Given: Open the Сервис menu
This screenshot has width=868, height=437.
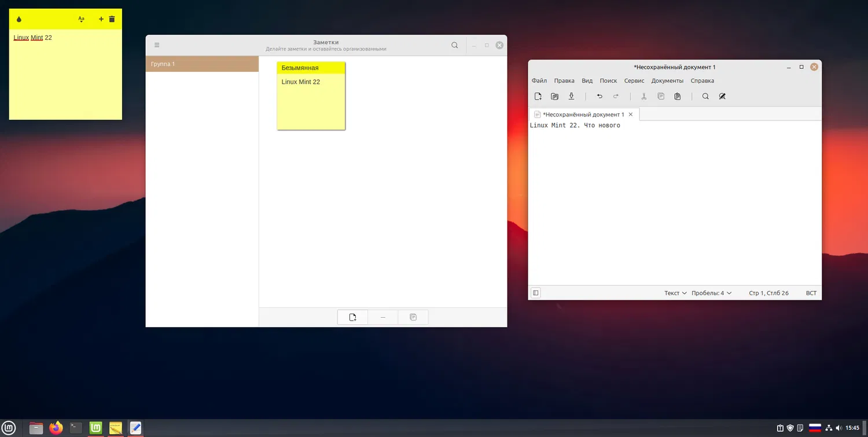Looking at the screenshot, I should [634, 81].
